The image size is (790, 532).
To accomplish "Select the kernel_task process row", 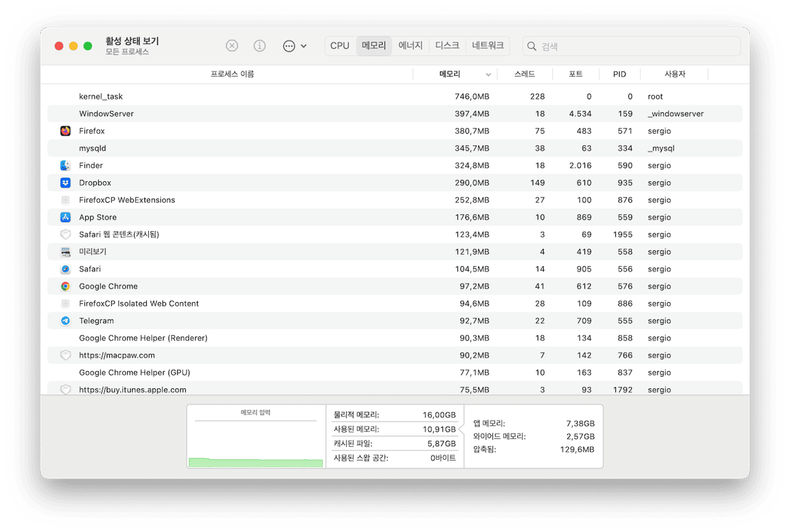I will point(395,97).
